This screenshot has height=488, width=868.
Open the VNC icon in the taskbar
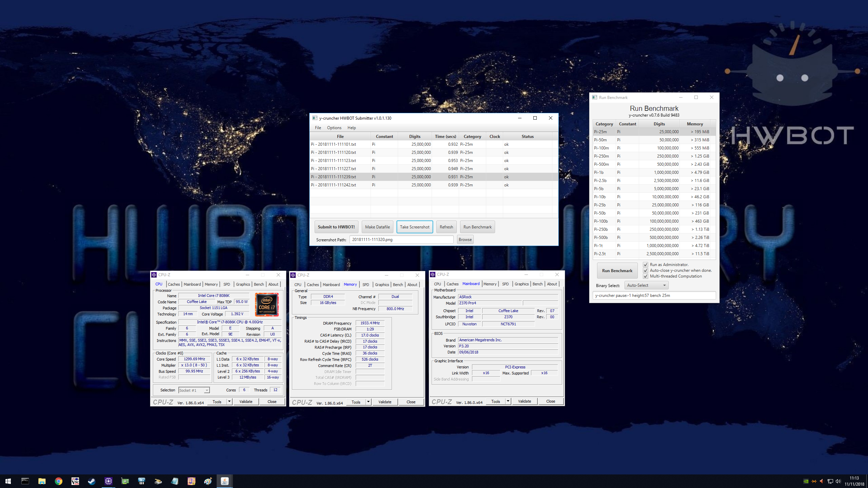(75, 481)
